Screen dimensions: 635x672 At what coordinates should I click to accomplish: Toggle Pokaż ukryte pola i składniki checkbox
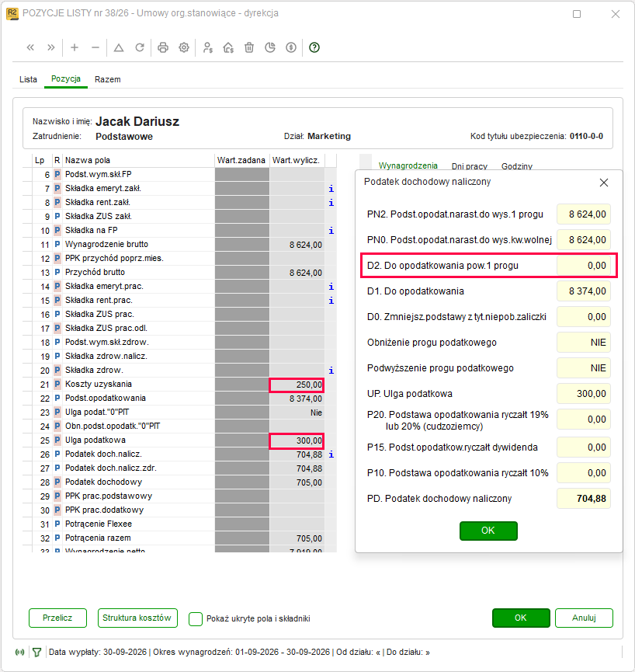click(x=196, y=619)
